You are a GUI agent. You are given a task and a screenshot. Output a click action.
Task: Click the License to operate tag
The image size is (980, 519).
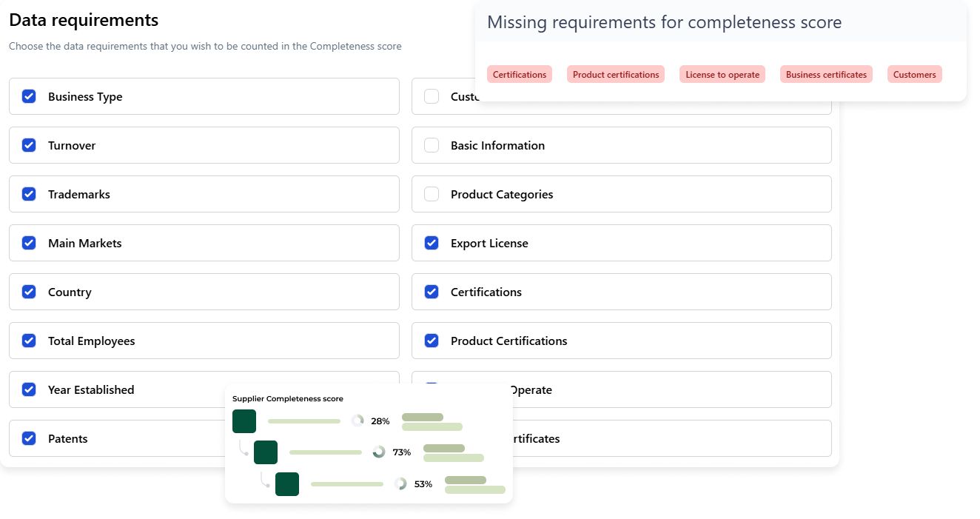coord(722,74)
